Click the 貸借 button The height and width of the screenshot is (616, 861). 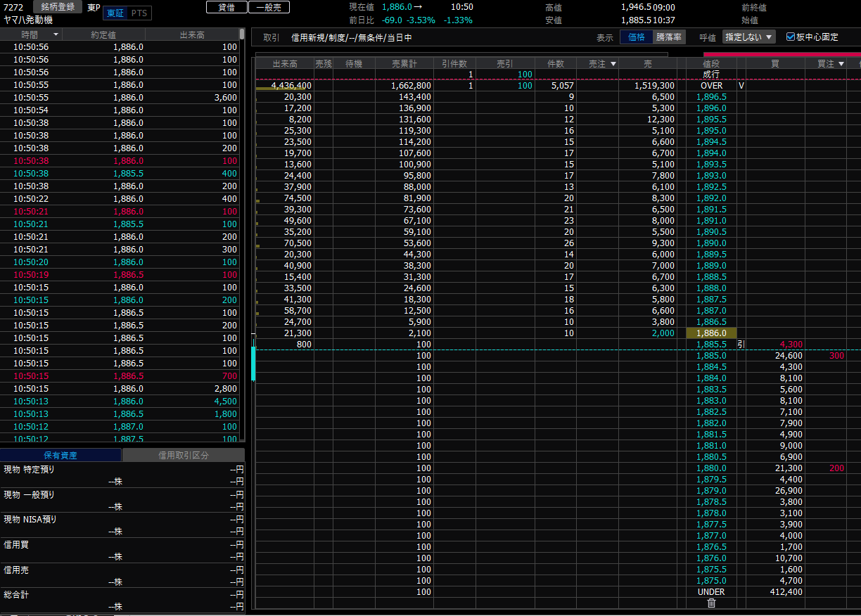tap(227, 7)
